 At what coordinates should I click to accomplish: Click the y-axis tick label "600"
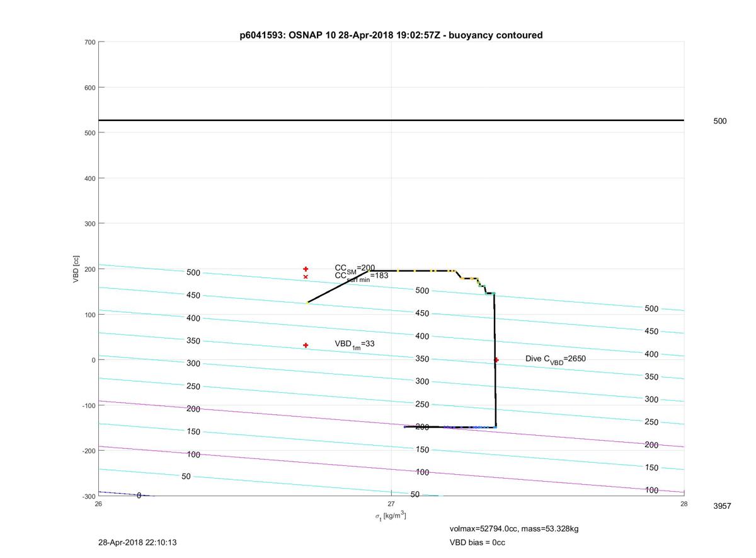[x=89, y=88]
